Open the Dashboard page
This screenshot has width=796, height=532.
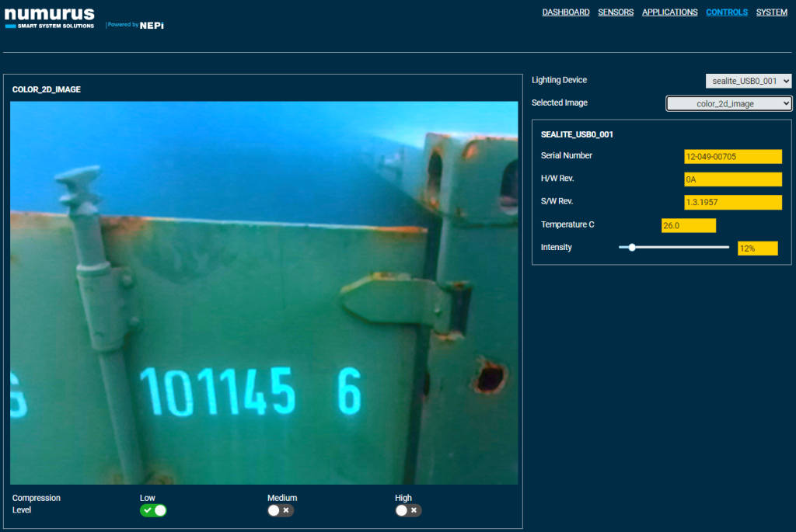pyautogui.click(x=565, y=12)
